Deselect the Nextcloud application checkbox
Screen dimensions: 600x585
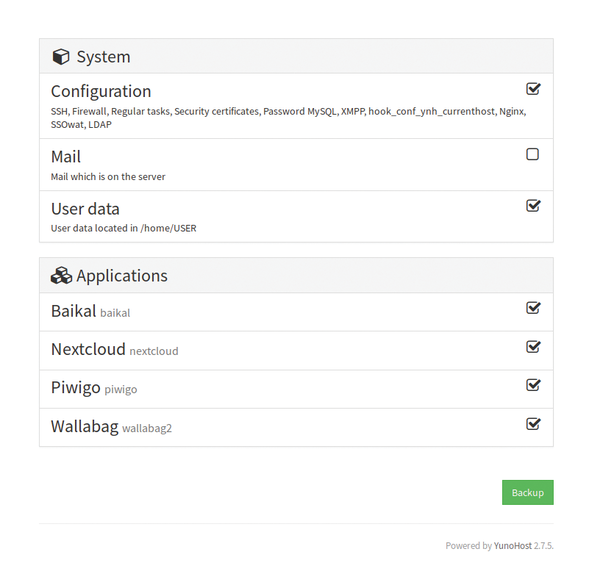click(533, 347)
